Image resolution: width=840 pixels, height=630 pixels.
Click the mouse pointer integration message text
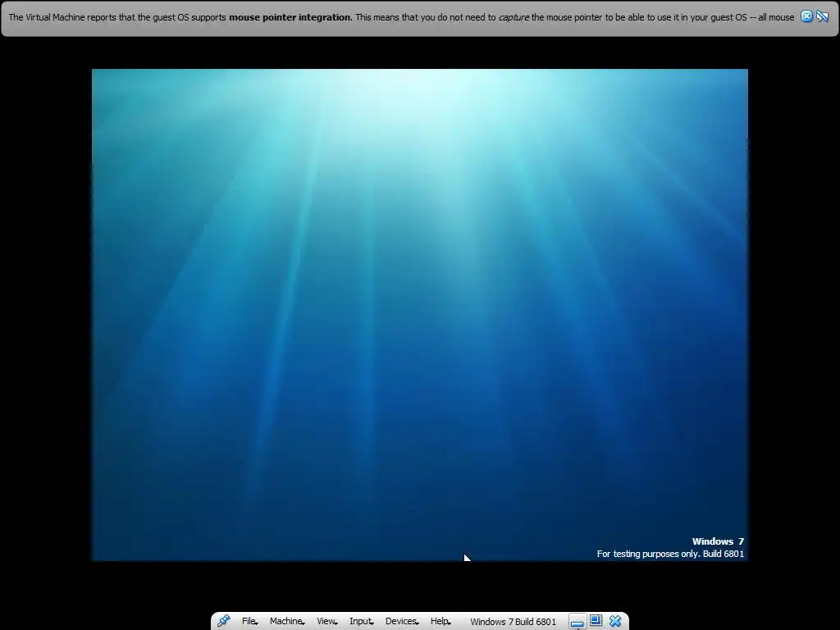[401, 17]
